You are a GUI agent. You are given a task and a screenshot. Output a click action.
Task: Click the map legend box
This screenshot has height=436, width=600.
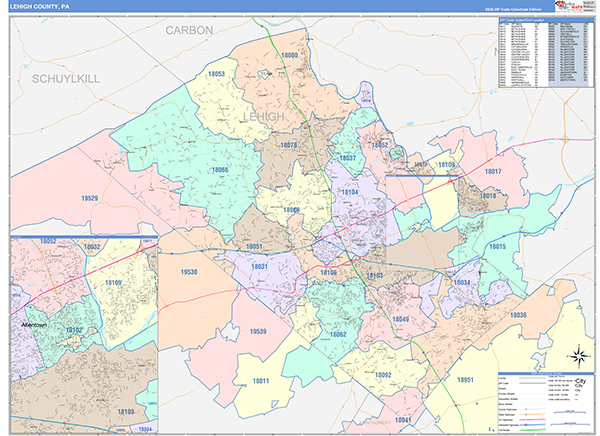click(x=547, y=402)
